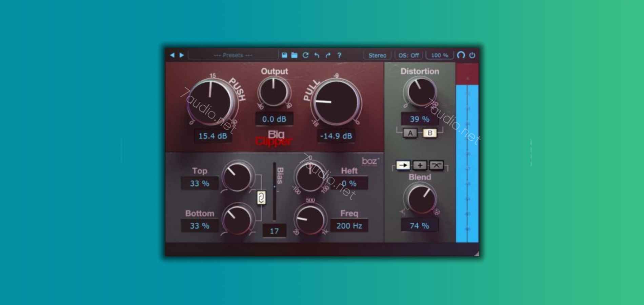Save preset with the floppy disk icon

tap(284, 55)
